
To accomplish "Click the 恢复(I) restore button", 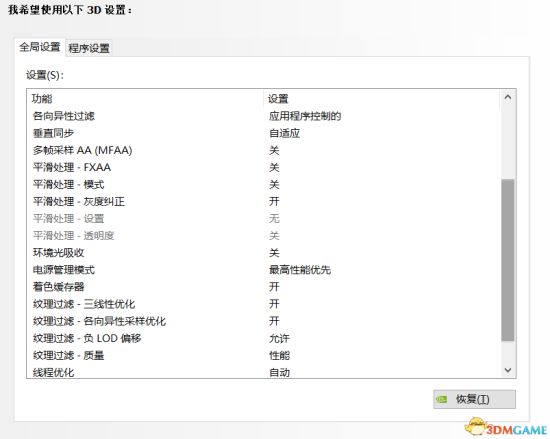I will (475, 399).
